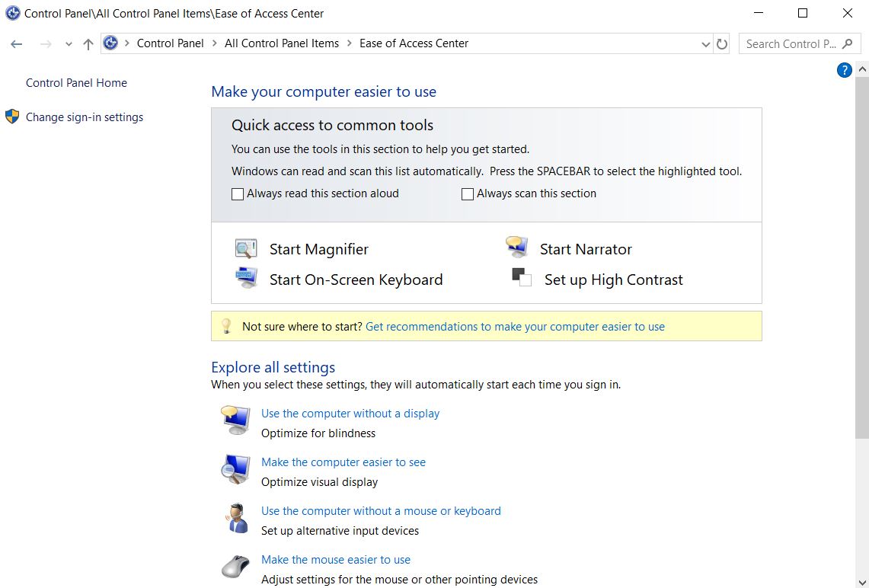Go back with the back arrow
This screenshot has width=869, height=588.
click(x=17, y=43)
